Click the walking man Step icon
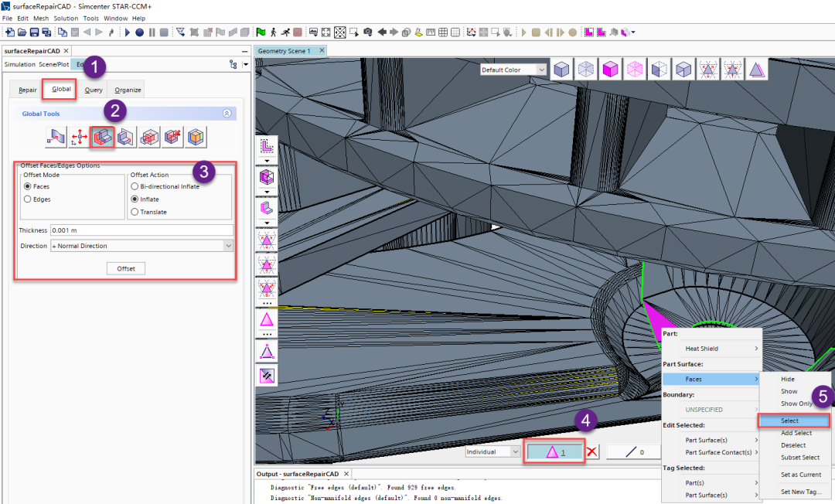The image size is (835, 504). (273, 32)
